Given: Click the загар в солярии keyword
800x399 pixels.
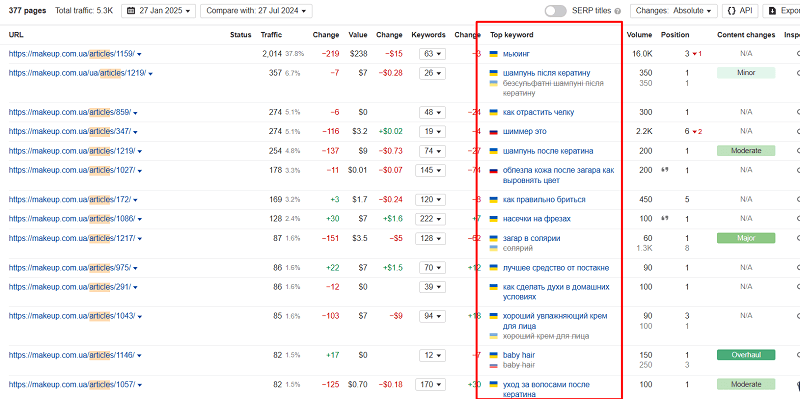Looking at the screenshot, I should pos(532,238).
